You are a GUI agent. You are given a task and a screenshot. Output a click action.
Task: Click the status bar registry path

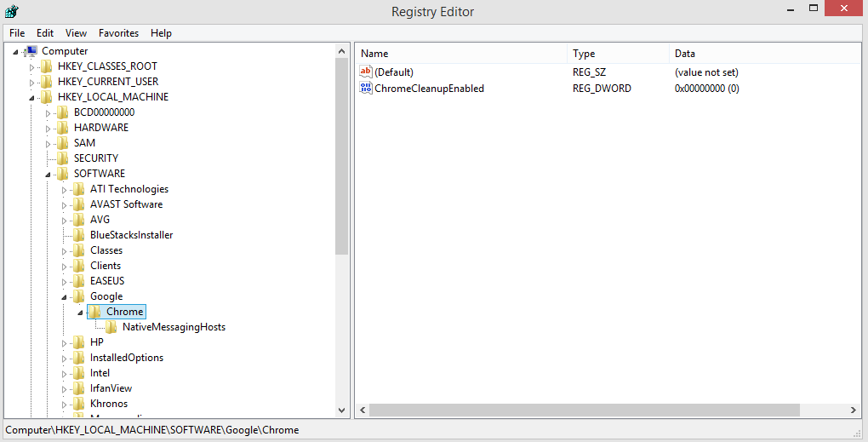pos(152,430)
